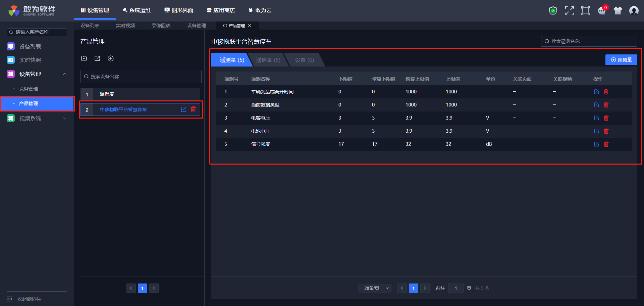Open the 设备管理 top menu
The width and height of the screenshot is (644, 306).
(x=95, y=10)
